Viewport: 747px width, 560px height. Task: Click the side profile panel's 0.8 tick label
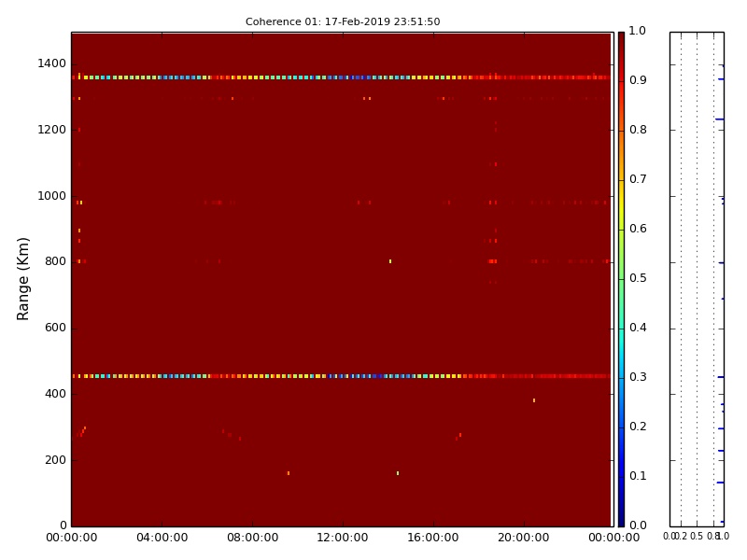(x=712, y=536)
